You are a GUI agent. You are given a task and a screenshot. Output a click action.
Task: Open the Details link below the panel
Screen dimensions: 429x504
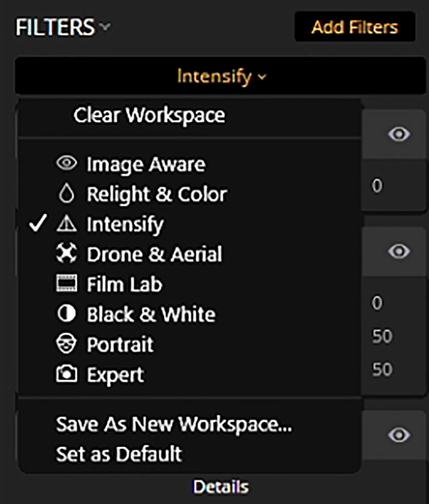(220, 487)
